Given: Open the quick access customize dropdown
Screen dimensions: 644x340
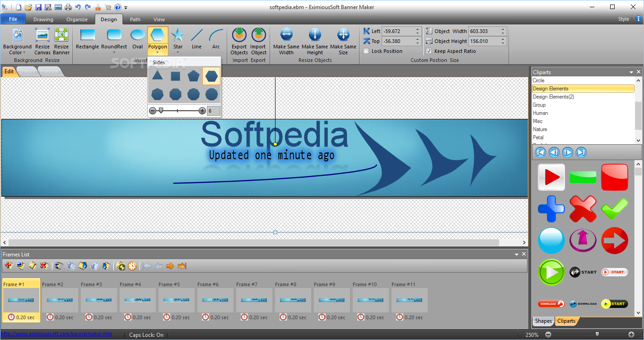Looking at the screenshot, I should 126,8.
